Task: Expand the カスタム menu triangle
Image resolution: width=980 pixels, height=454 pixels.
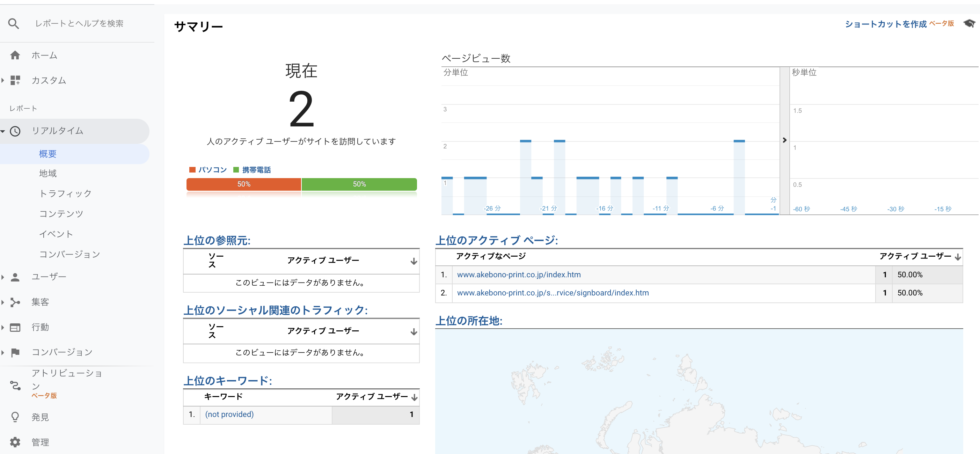Action: coord(3,80)
